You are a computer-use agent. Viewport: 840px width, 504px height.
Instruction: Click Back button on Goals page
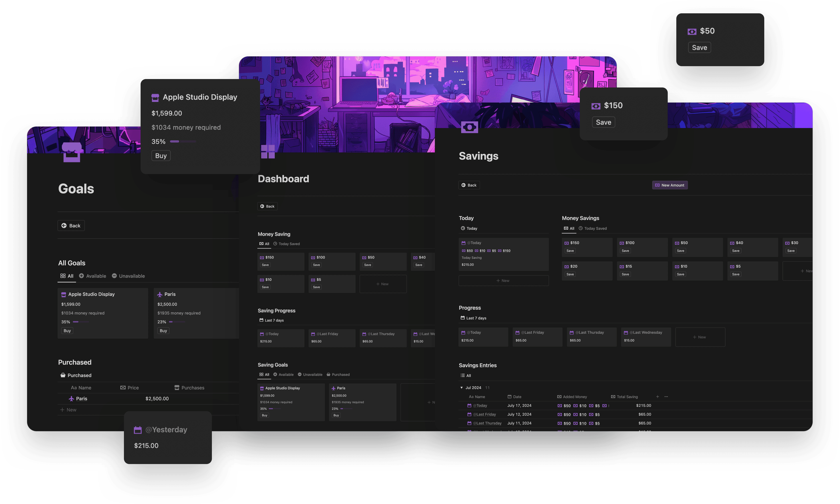[x=71, y=226]
